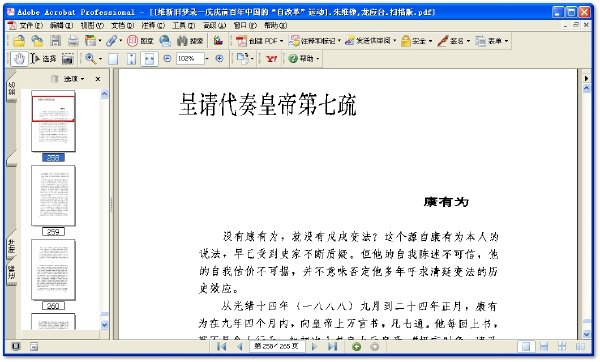
Task: Click the Yahoo Y! toolbar icon
Action: 271,59
